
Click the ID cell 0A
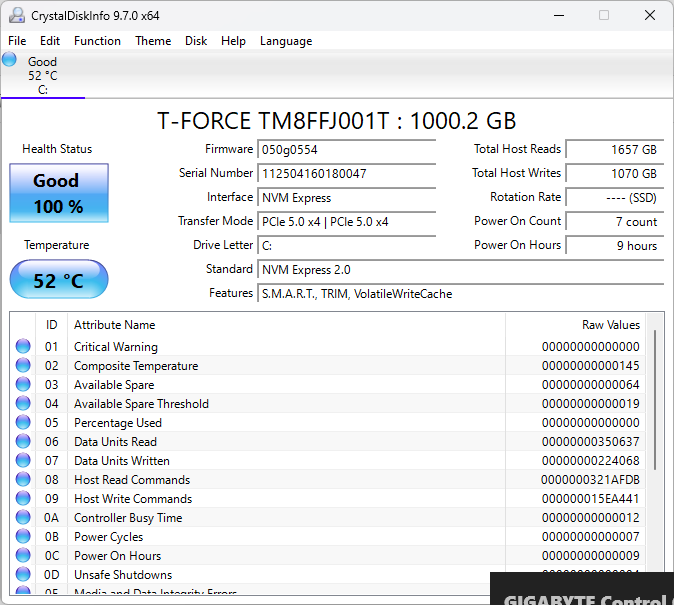(51, 518)
